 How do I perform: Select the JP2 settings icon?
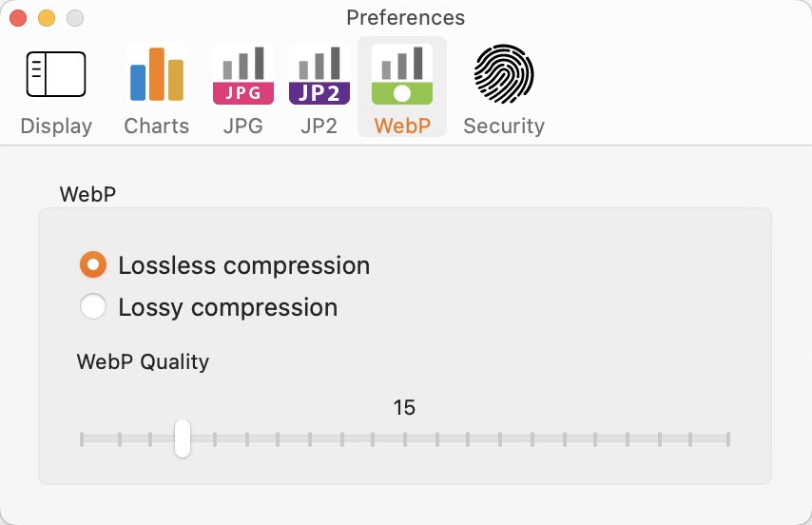coord(319,75)
